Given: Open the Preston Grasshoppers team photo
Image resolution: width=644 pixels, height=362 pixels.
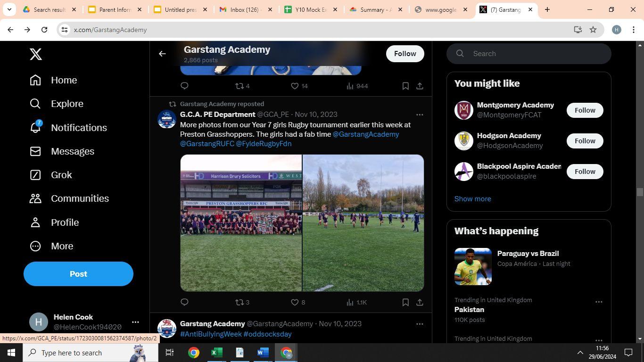Looking at the screenshot, I should click(241, 223).
